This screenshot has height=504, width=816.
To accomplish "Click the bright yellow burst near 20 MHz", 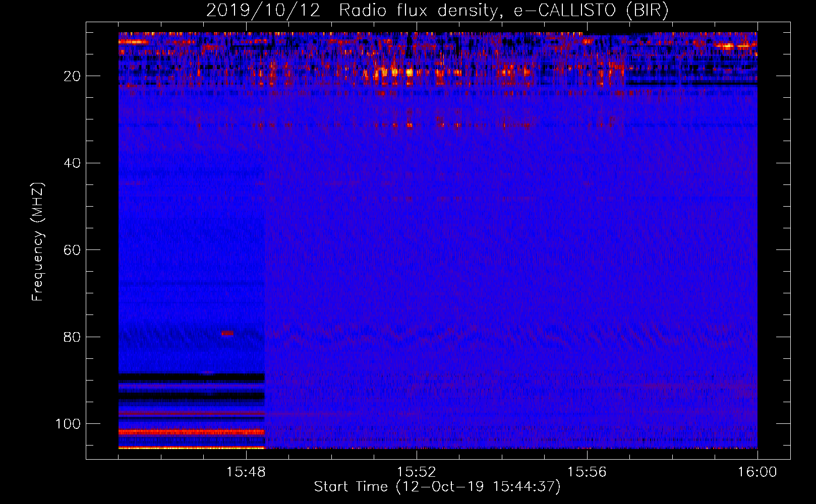I will pyautogui.click(x=409, y=72).
